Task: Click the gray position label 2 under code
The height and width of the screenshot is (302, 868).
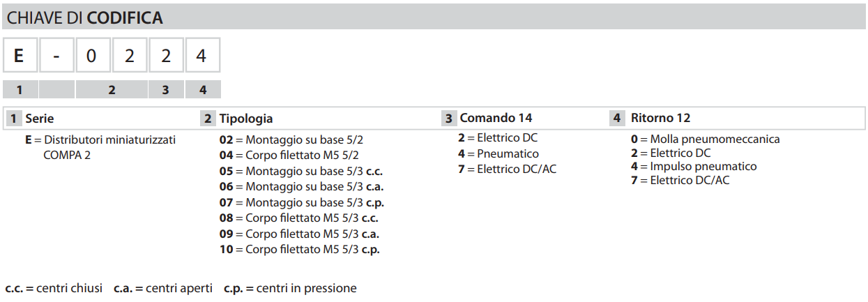Action: [x=112, y=89]
